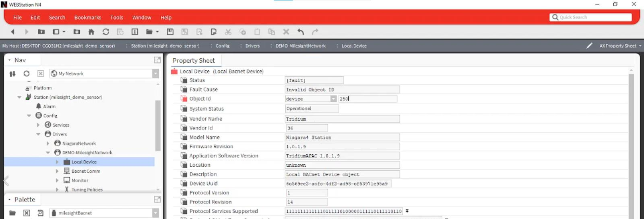
Task: Select Alarm in the Nav tree
Action: pyautogui.click(x=49, y=106)
